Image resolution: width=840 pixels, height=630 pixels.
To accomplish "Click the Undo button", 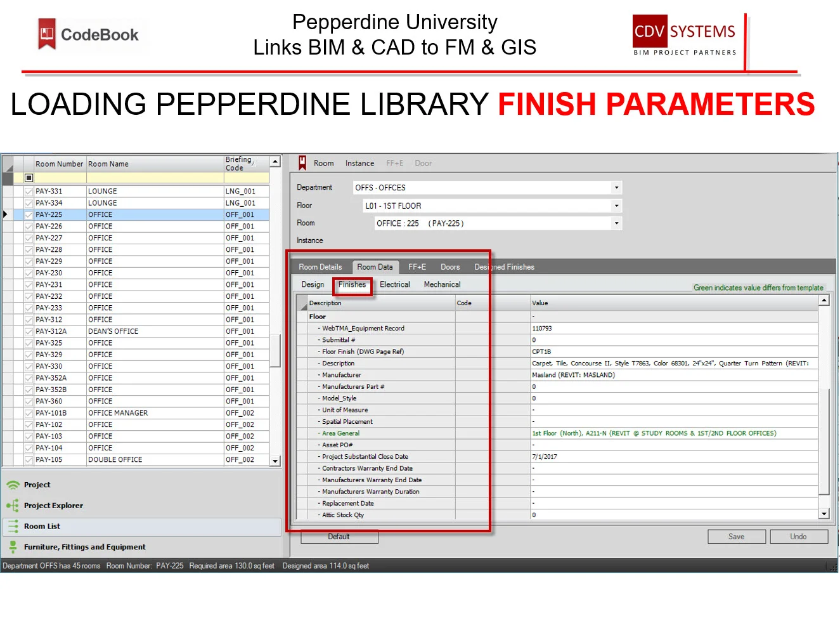I will point(798,537).
